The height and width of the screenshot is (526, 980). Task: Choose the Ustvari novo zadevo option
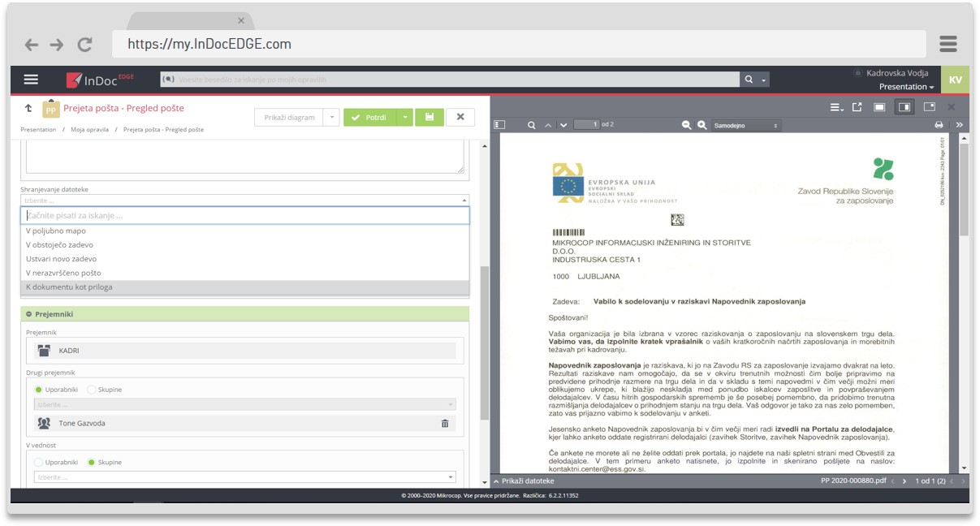(245, 259)
